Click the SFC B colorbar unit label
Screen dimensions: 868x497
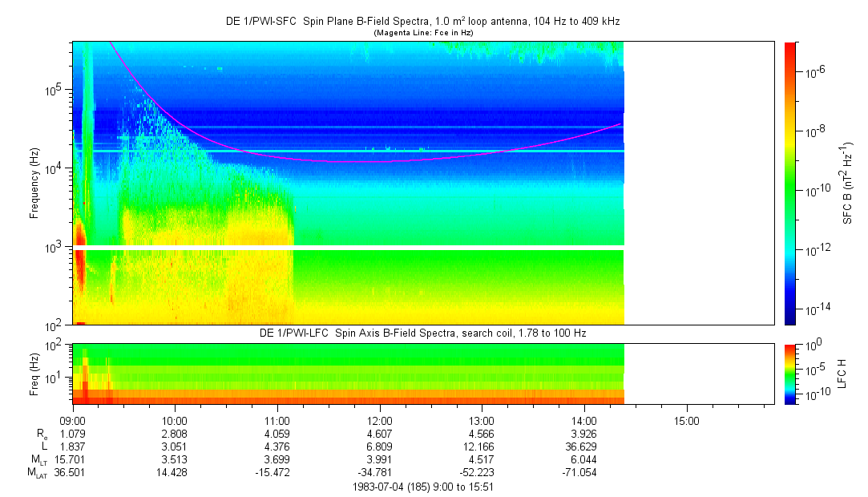click(847, 183)
